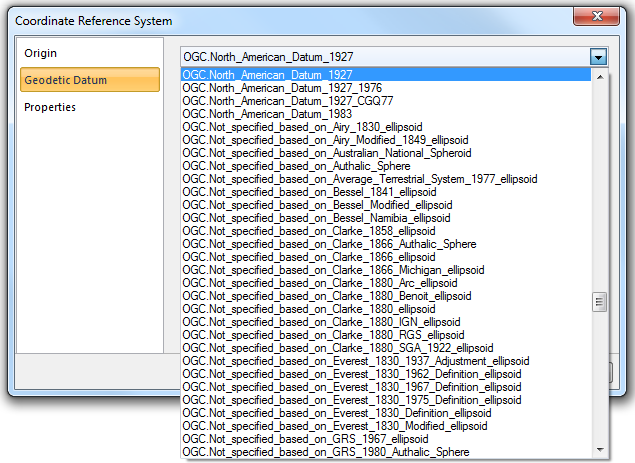Choose Not_specified_based_on_Clarke_1880_ellipsoid

tap(386, 309)
